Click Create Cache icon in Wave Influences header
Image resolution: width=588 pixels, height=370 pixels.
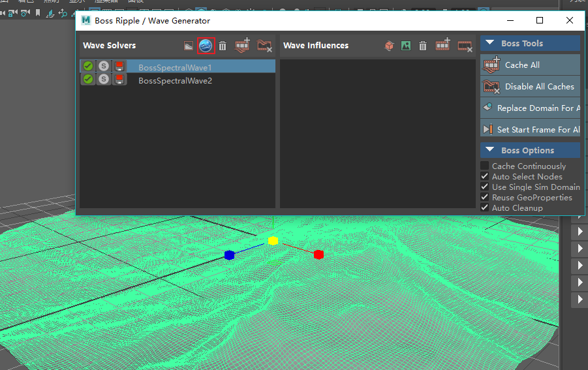[x=443, y=45]
